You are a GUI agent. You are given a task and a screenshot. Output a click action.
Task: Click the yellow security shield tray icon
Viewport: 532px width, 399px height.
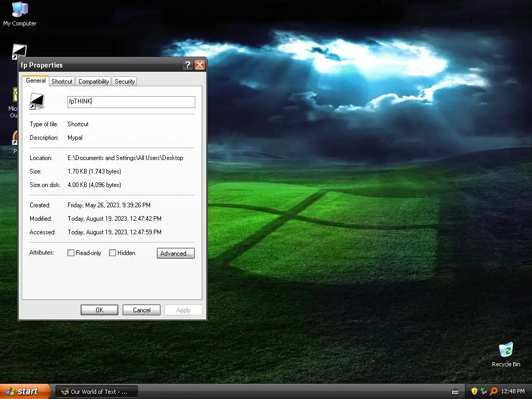474,391
